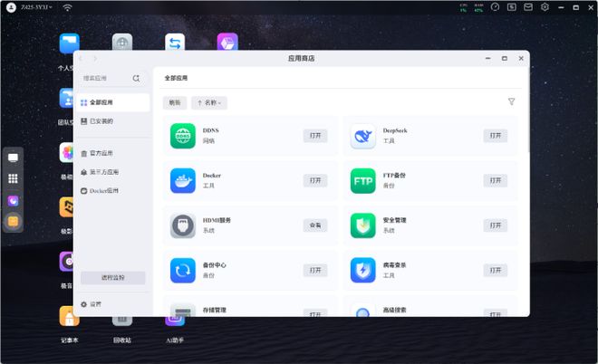Click the DeepSeek whale icon
This screenshot has height=364, width=598.
363,136
